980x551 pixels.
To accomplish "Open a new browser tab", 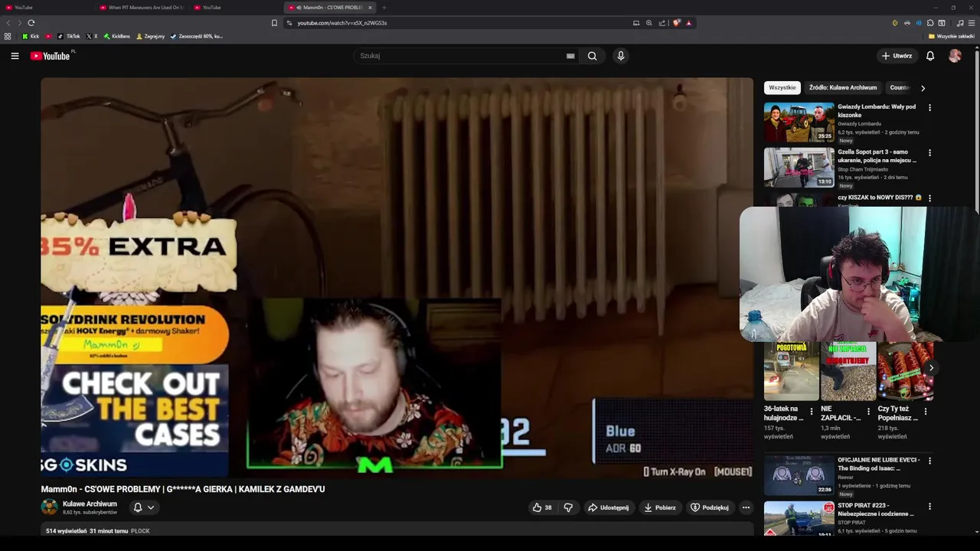I will (x=384, y=8).
